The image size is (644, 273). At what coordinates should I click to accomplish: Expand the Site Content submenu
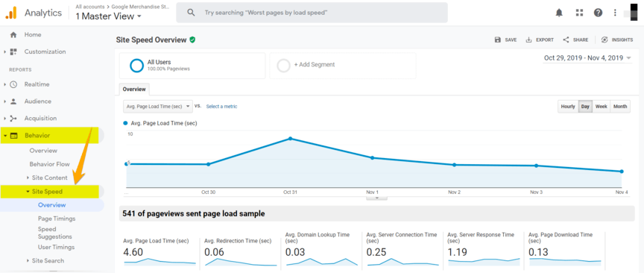click(28, 178)
